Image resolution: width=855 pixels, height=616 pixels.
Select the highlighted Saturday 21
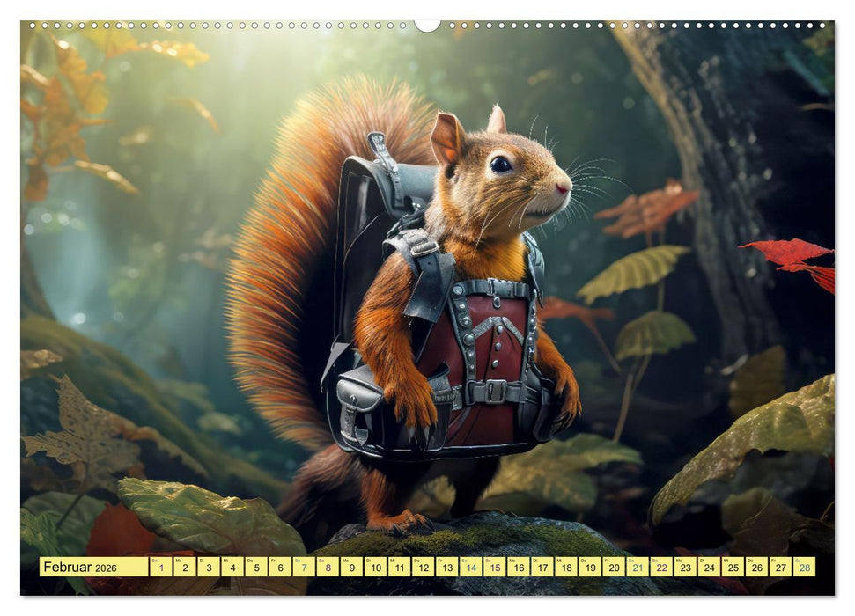pos(637,568)
